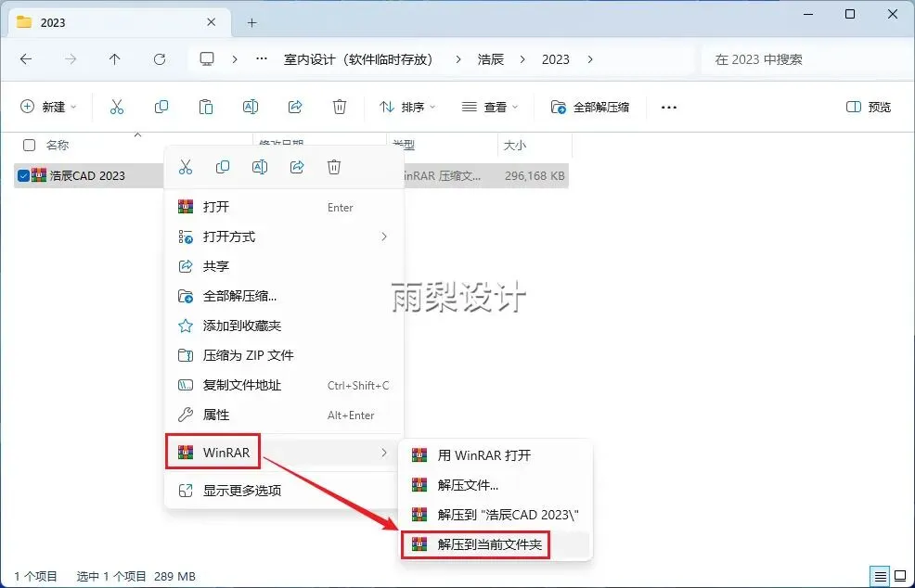Click the scissors icon in the context menu
Viewport: 915px width, 588px height.
point(186,168)
